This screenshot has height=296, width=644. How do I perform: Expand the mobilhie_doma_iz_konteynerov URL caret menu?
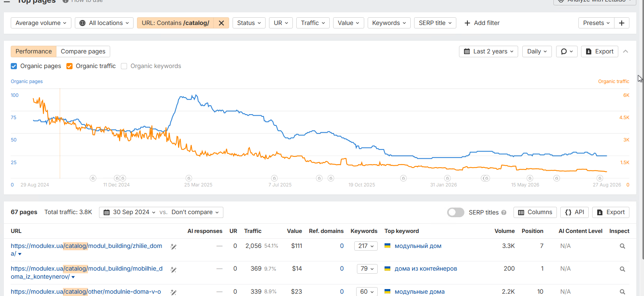[x=73, y=277]
